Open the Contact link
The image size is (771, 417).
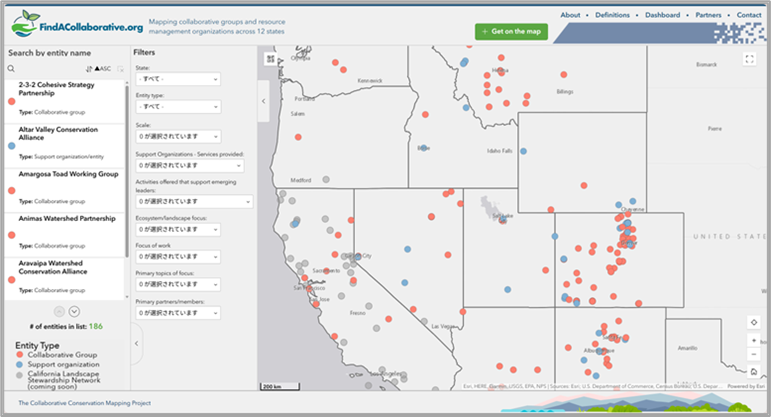pyautogui.click(x=749, y=16)
